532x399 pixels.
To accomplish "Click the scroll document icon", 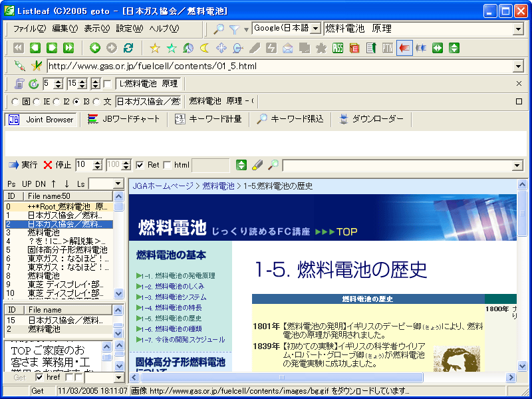I will (x=19, y=84).
